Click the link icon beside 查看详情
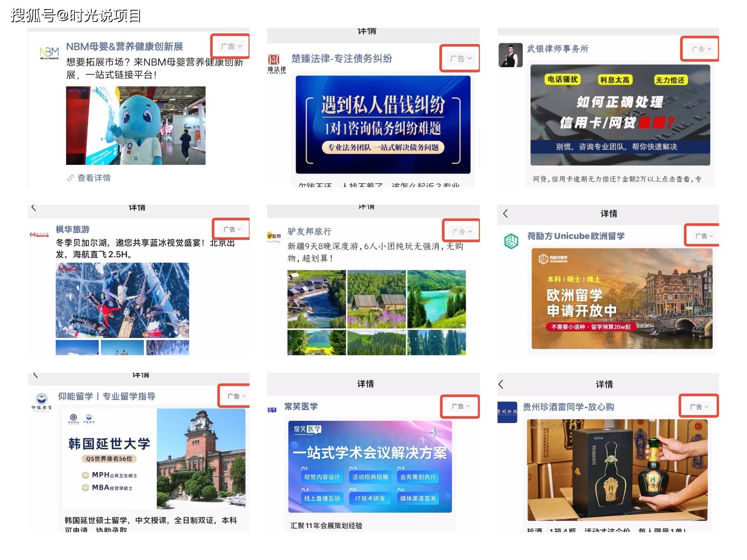The width and height of the screenshot is (747, 560). pyautogui.click(x=70, y=178)
